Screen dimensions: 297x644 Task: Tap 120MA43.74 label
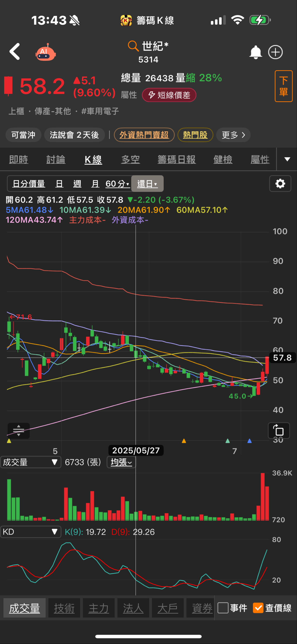pos(34,220)
